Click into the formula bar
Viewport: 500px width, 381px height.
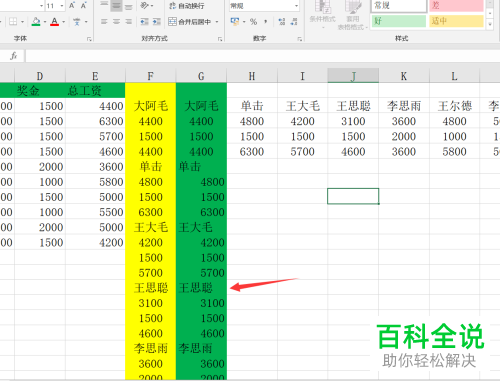click(262, 56)
